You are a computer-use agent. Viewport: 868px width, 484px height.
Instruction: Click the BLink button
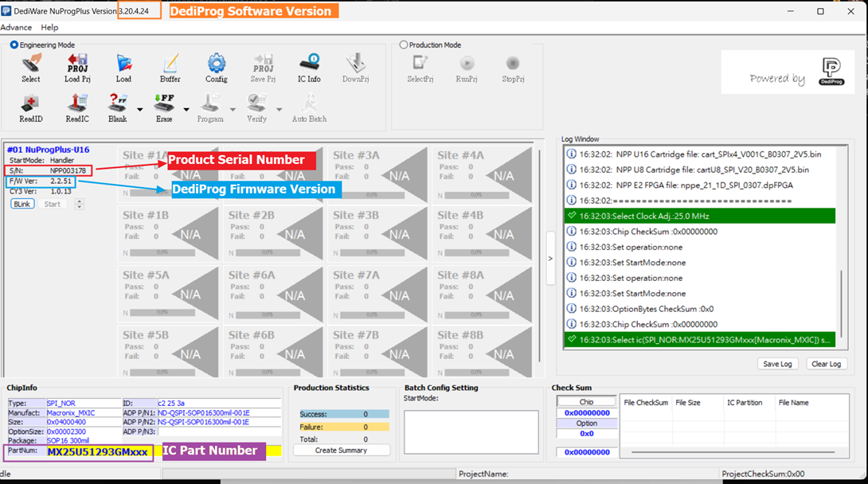coord(22,204)
